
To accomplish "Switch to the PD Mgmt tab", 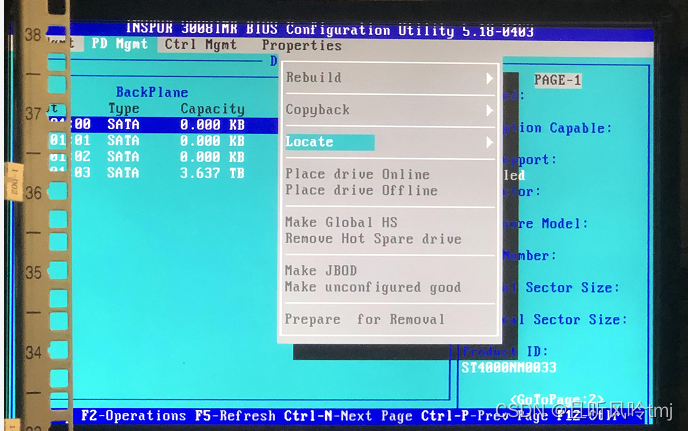I will pos(119,44).
